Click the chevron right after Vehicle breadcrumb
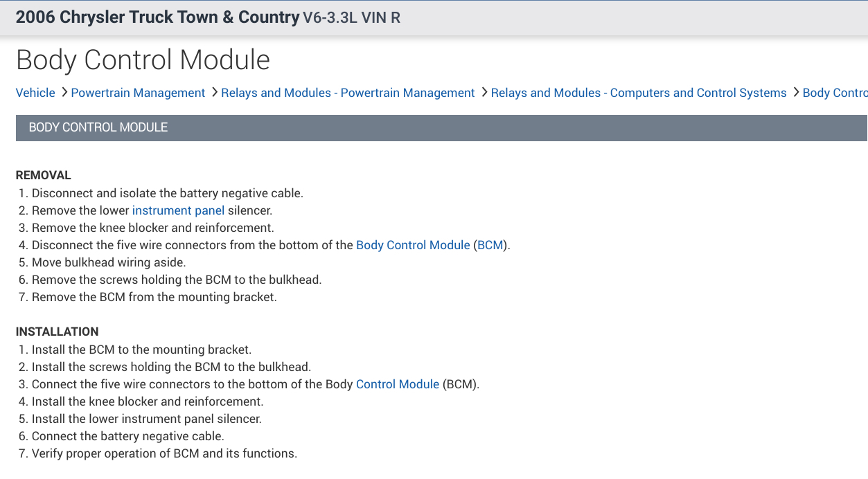This screenshot has width=868, height=479. [64, 92]
